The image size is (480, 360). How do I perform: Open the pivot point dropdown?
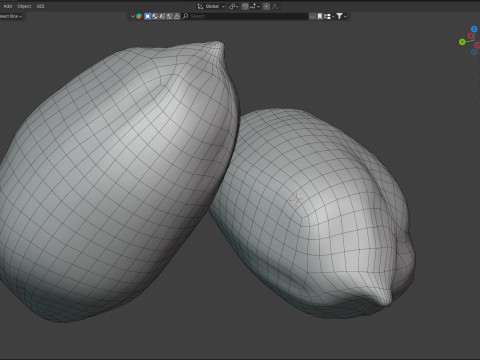coord(233,7)
